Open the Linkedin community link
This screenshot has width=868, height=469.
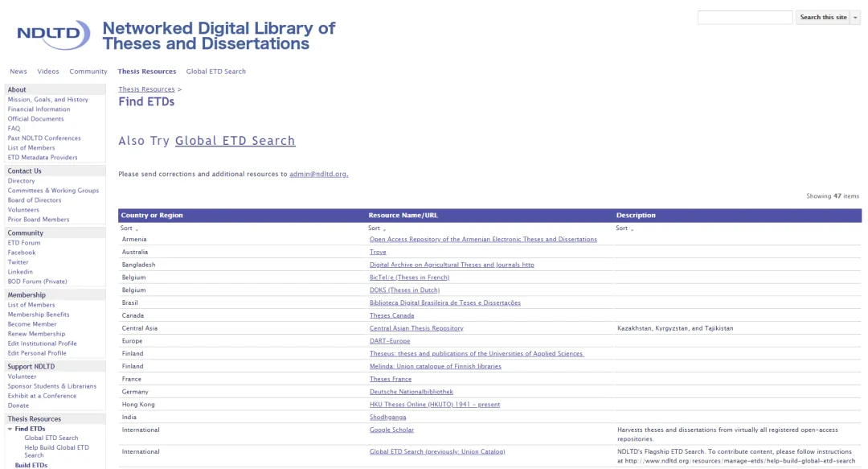tap(20, 272)
